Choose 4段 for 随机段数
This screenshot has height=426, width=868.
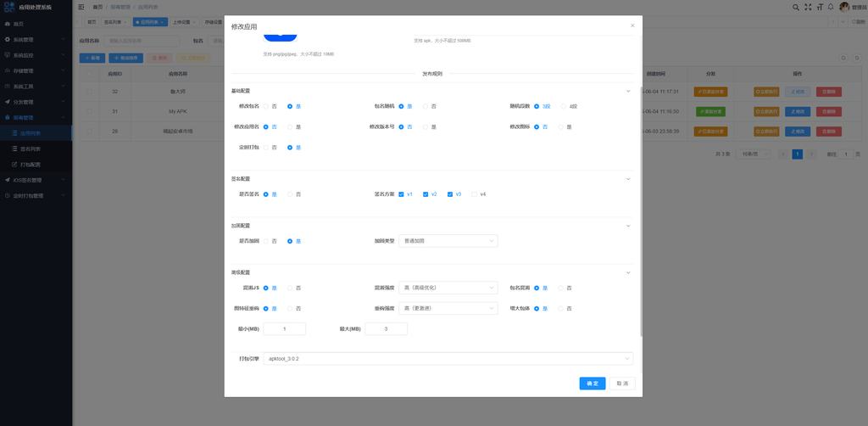coord(564,106)
